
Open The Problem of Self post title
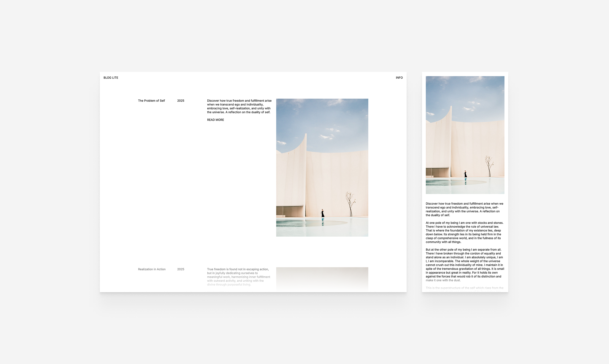pyautogui.click(x=151, y=101)
